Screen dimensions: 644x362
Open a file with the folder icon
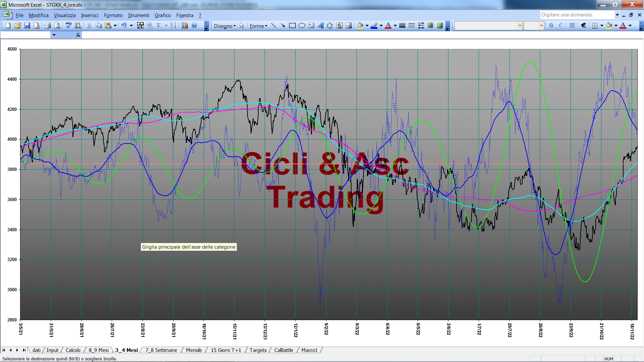[x=18, y=25]
